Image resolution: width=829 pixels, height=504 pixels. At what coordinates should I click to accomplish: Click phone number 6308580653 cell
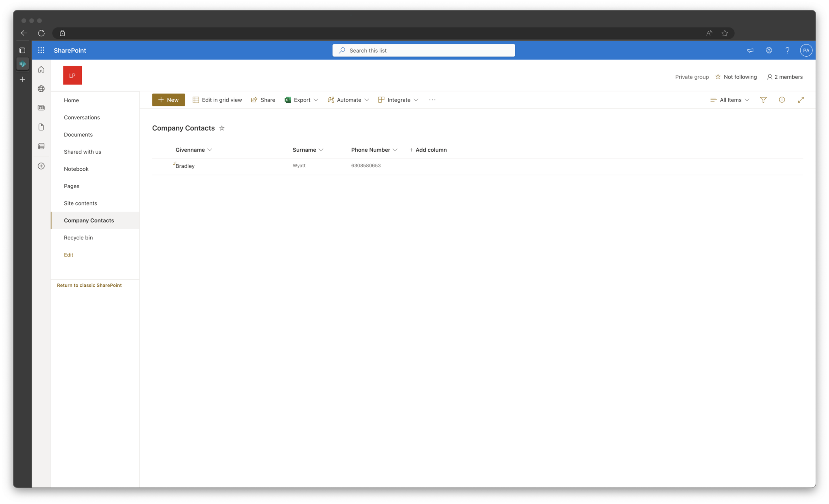[366, 165]
